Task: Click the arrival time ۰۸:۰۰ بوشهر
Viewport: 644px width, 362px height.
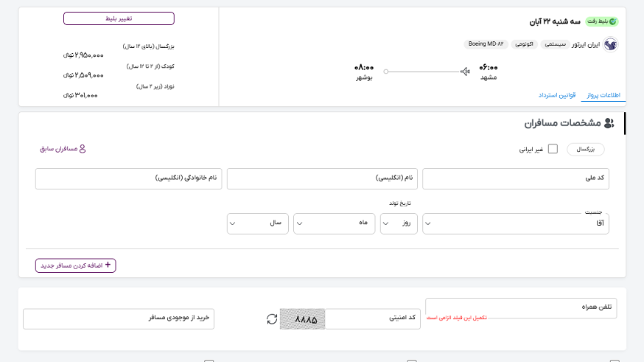Action: 364,72
